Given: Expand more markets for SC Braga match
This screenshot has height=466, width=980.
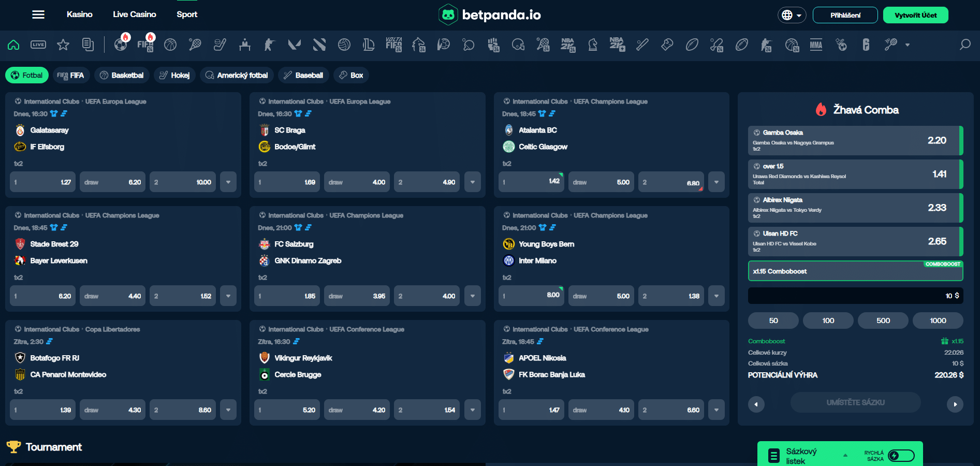Looking at the screenshot, I should point(473,182).
